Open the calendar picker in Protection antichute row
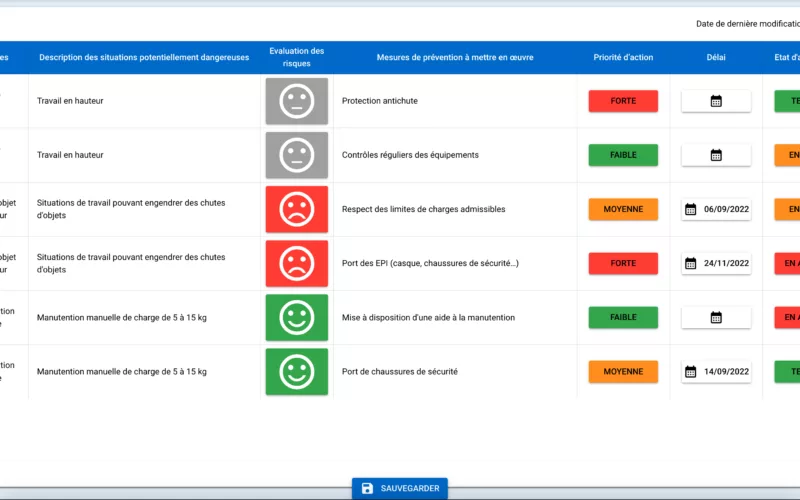This screenshot has height=500, width=800. pyautogui.click(x=716, y=101)
